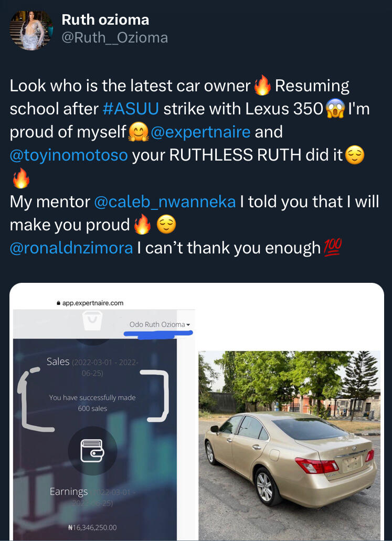The image size is (392, 541).
Task: Open the gold Lexus car photo
Action: tap(289, 446)
